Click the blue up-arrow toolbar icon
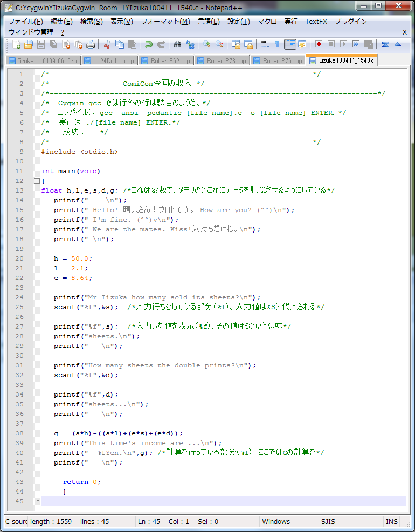 [398, 44]
